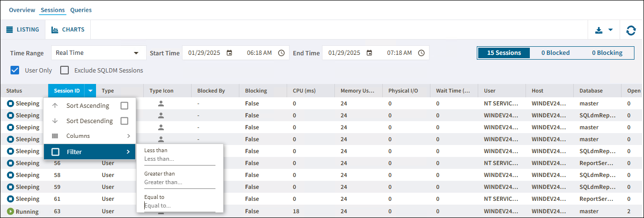Viewport: 644px width, 218px height.
Task: Click the End Time clock icon
Action: coord(421,53)
